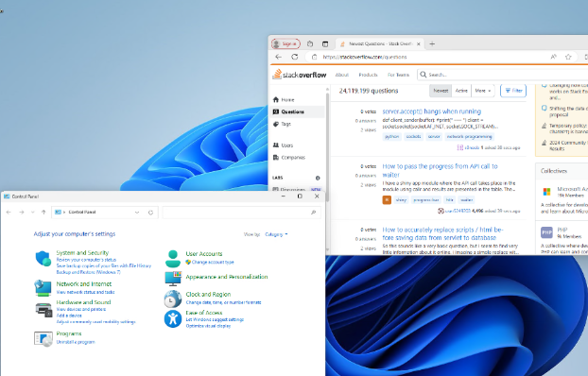Open the Appearance and Personalization monitor icon

point(172,279)
